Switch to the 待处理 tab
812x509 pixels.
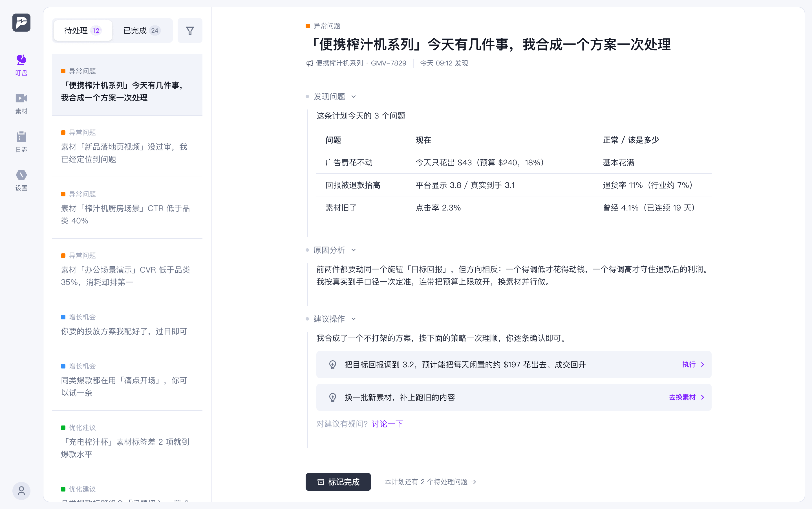click(x=83, y=31)
